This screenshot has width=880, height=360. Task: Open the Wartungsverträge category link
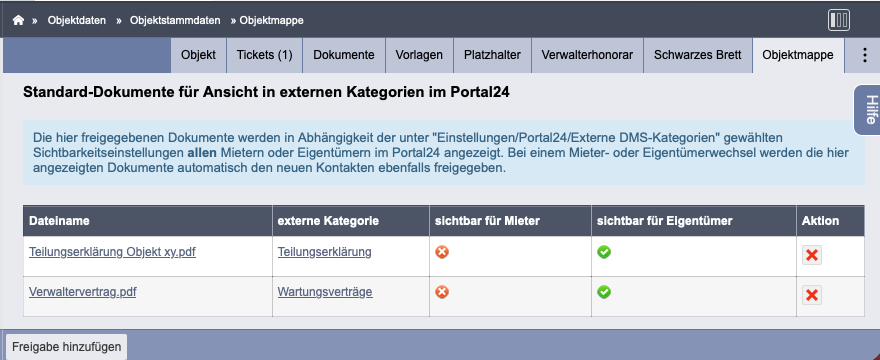pyautogui.click(x=325, y=292)
